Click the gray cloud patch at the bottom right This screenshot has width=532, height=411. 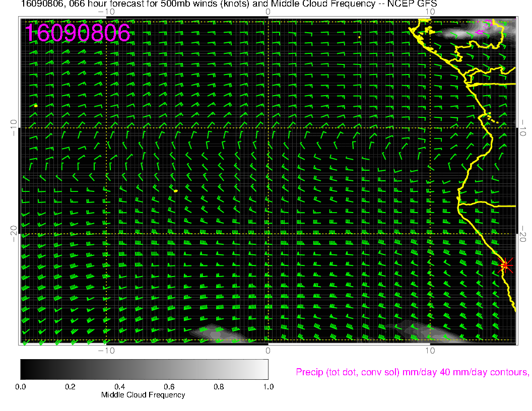[428, 331]
